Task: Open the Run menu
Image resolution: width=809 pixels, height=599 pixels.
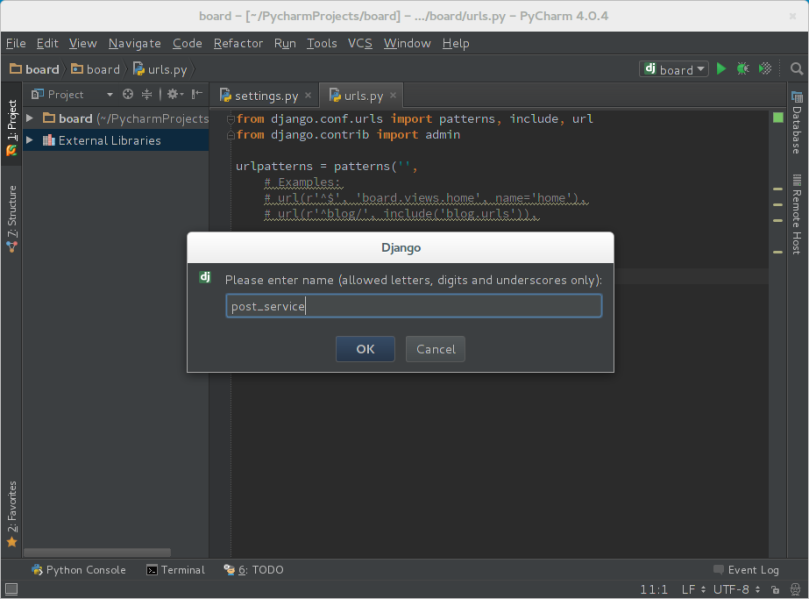Action: pyautogui.click(x=285, y=43)
